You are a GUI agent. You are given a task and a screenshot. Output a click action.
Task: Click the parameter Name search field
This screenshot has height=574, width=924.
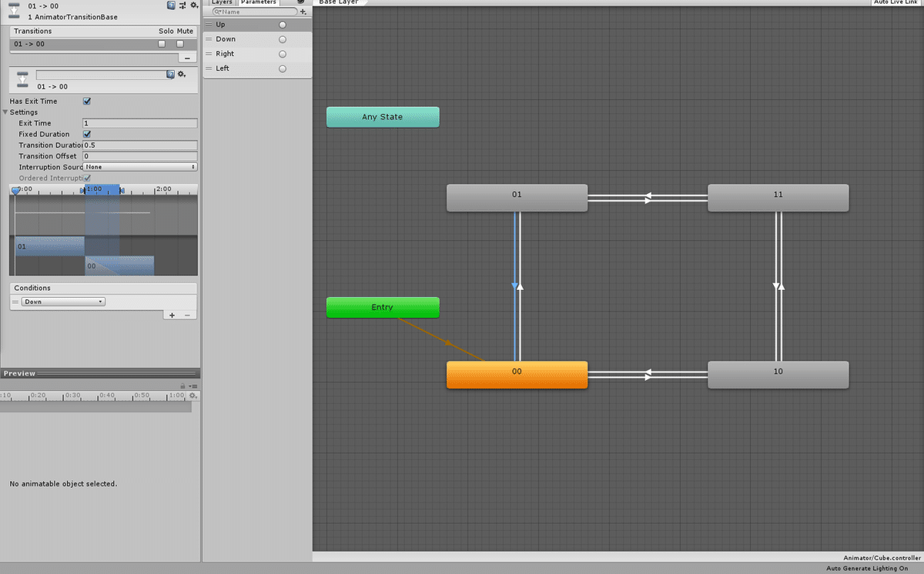[253, 12]
